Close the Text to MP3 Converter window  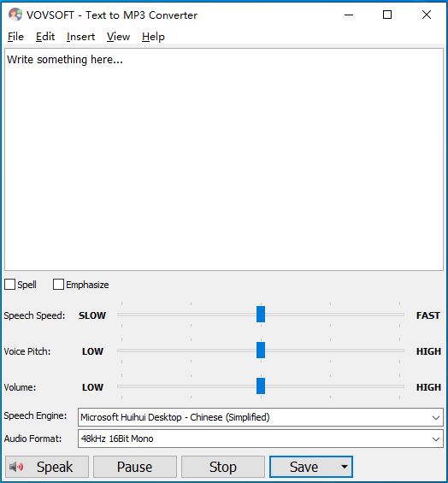(427, 15)
